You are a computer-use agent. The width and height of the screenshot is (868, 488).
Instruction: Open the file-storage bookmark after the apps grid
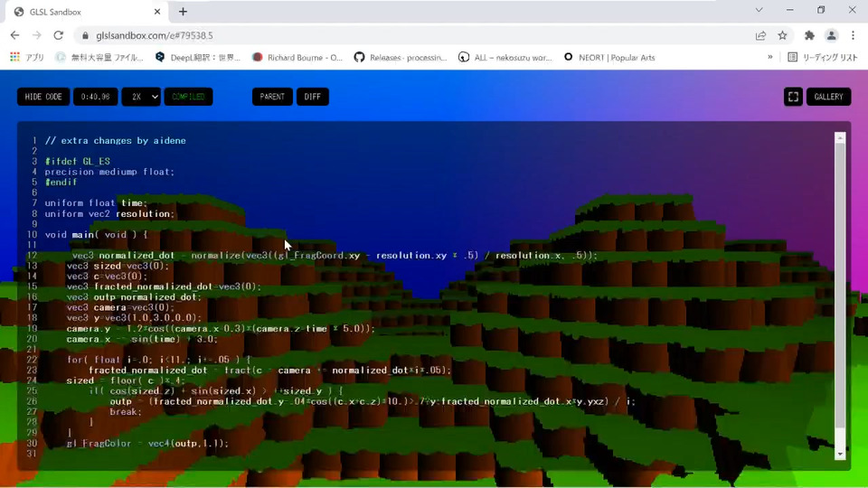[x=99, y=57]
